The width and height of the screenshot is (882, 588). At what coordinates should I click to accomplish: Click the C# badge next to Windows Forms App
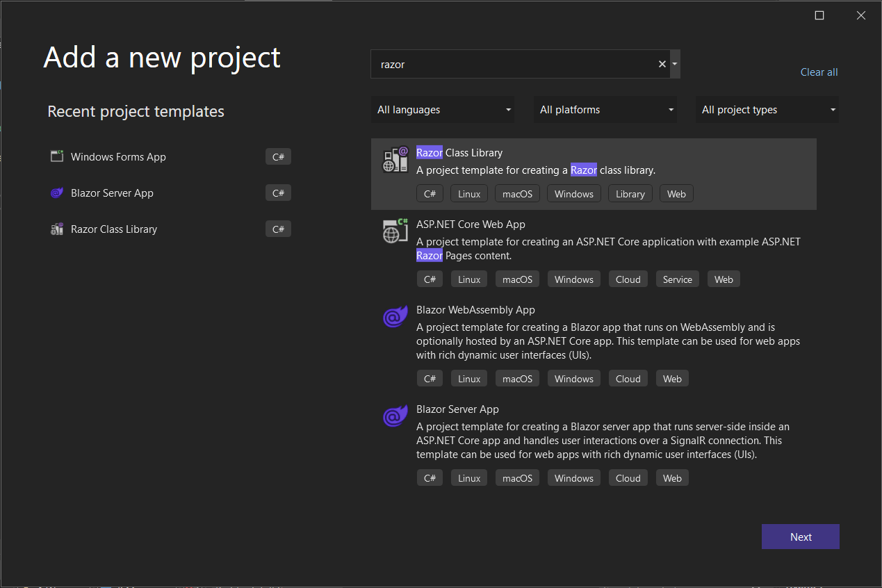tap(278, 156)
